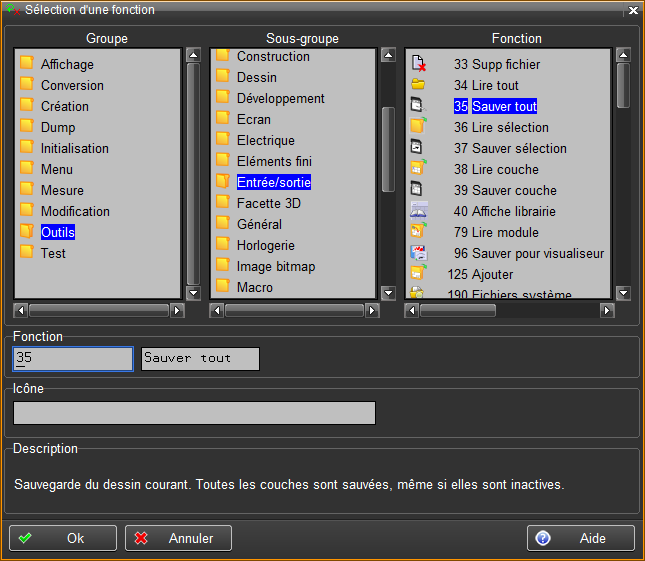Click the function number input field
This screenshot has height=561, width=645.
pyautogui.click(x=73, y=359)
